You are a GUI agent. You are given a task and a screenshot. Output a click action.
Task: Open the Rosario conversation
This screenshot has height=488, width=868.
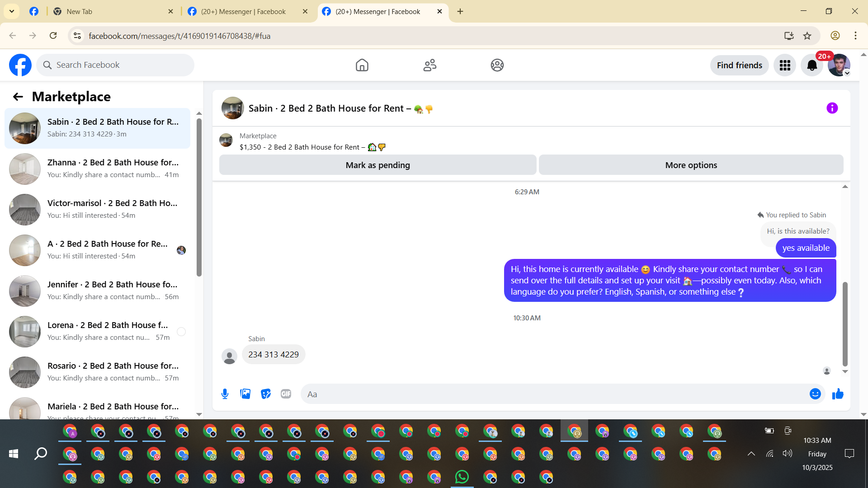tap(97, 372)
